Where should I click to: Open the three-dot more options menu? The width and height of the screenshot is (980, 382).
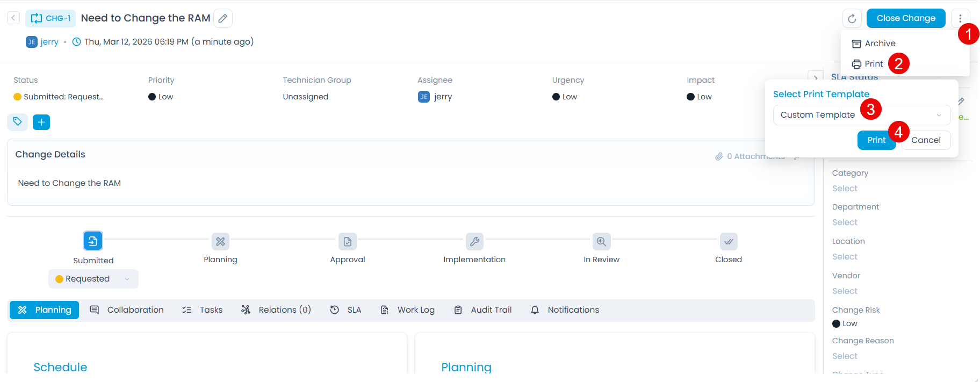coord(960,18)
